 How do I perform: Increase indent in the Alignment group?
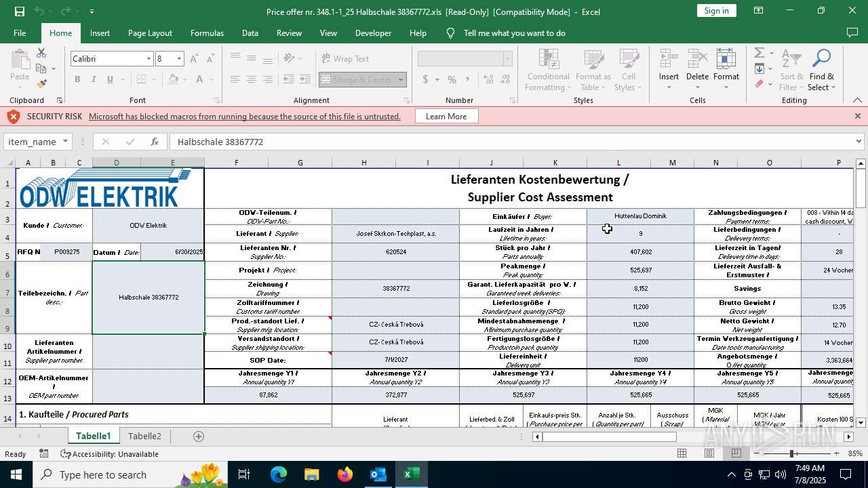coord(305,79)
